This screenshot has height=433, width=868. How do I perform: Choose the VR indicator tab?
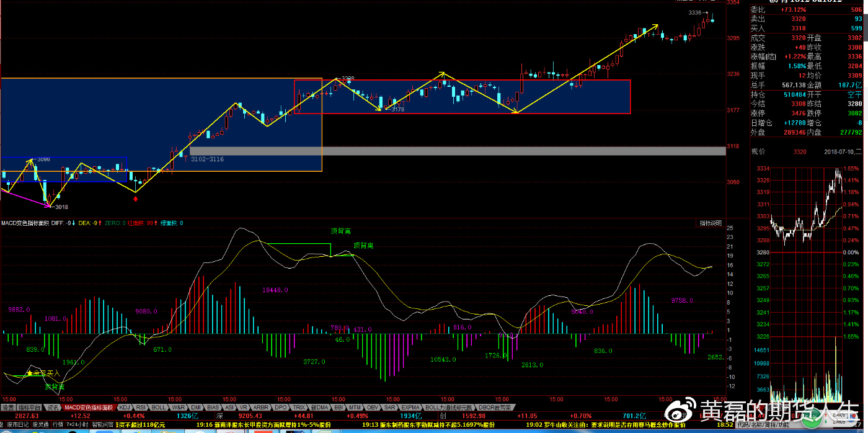click(x=244, y=408)
